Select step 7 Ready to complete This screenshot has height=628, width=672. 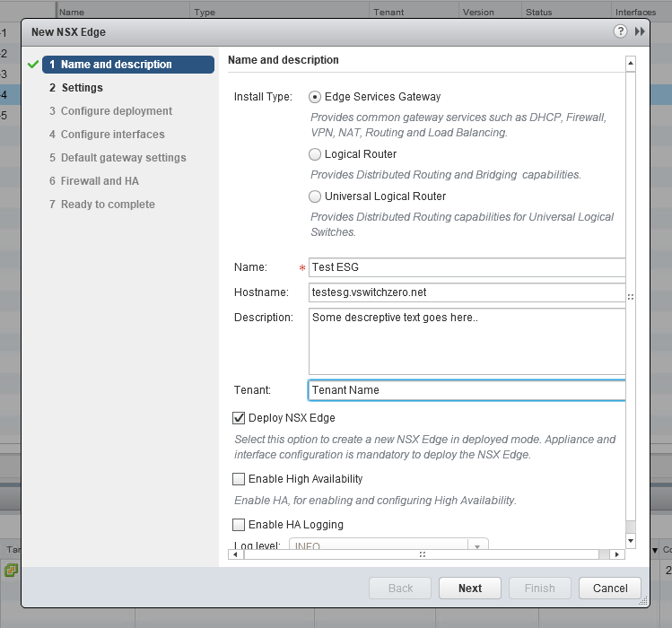pos(102,205)
